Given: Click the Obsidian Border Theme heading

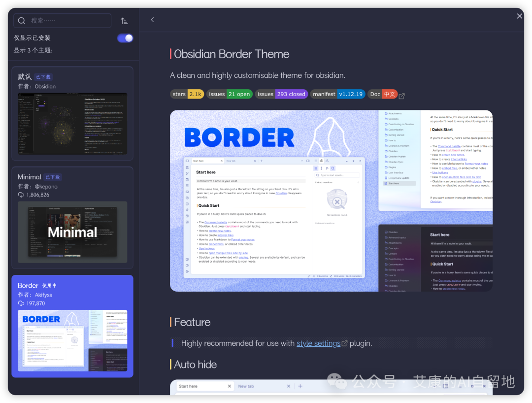Looking at the screenshot, I should [x=232, y=54].
